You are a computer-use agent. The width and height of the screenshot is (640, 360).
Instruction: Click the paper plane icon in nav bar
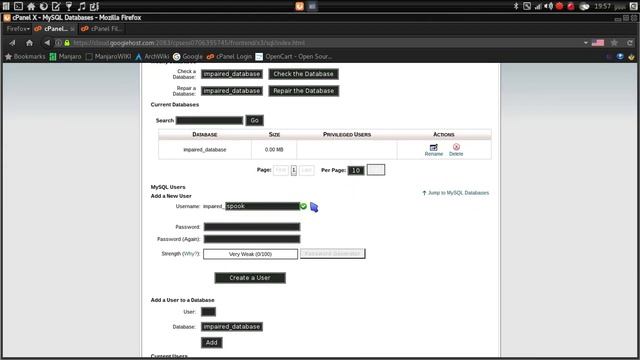(x=12, y=43)
